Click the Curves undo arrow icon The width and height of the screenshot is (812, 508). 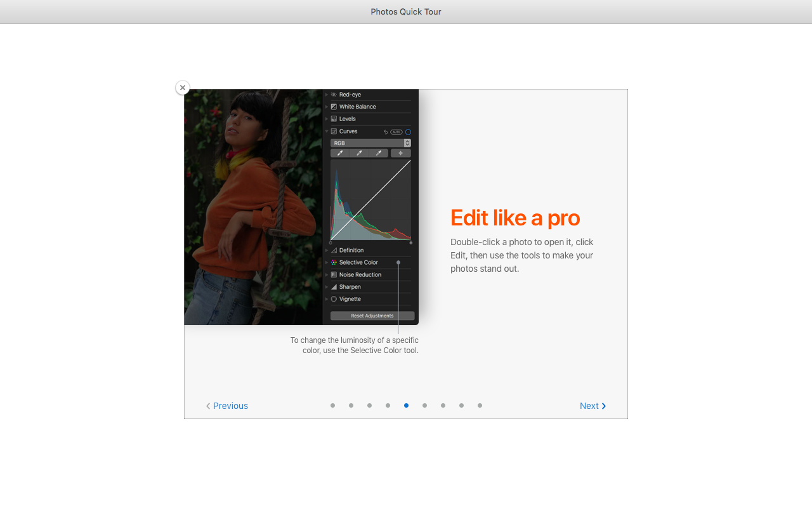[386, 132]
